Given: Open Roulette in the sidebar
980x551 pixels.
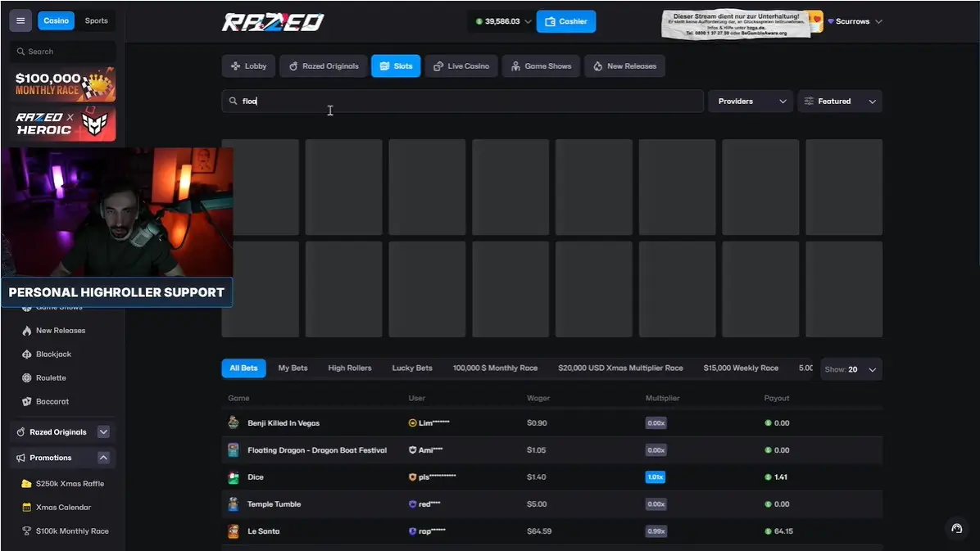Looking at the screenshot, I should [x=52, y=378].
